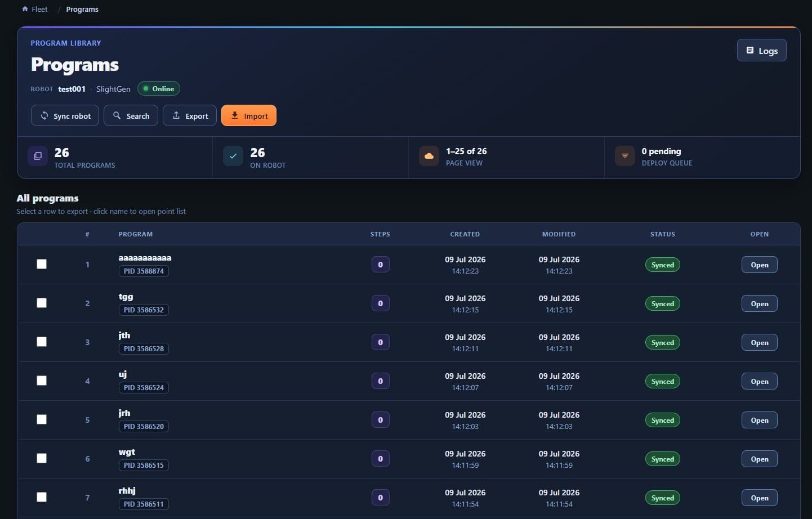Click the Deploy Queue filter icon
This screenshot has width=812, height=519.
[x=625, y=156]
